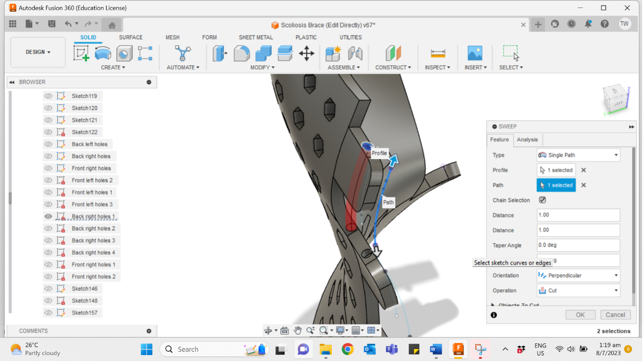The height and width of the screenshot is (363, 644).
Task: Open the DESIGN workspace dropdown
Action: point(38,52)
